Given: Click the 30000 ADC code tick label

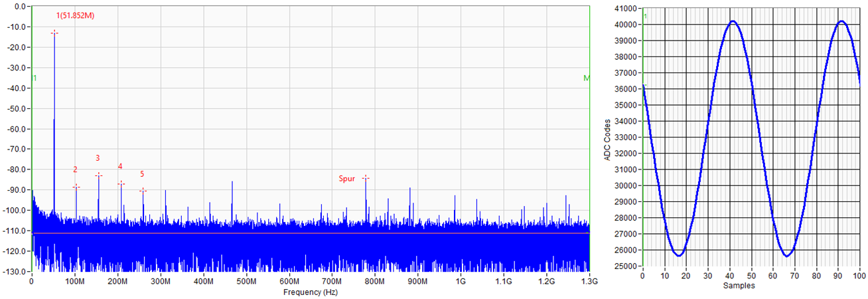Looking at the screenshot, I should 627,185.
